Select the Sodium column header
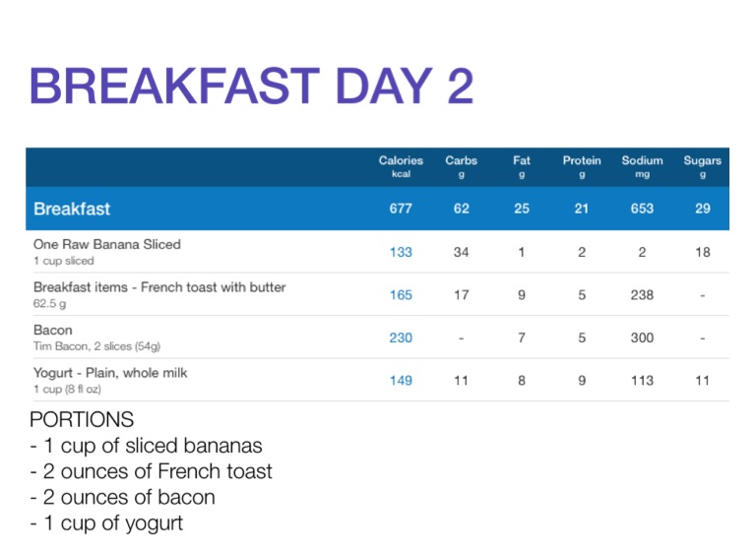 642,165
